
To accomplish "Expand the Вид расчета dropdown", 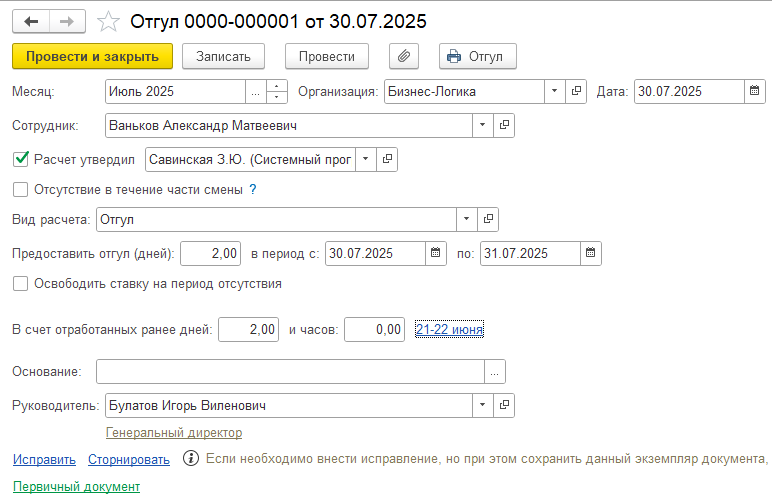I will pos(467,219).
